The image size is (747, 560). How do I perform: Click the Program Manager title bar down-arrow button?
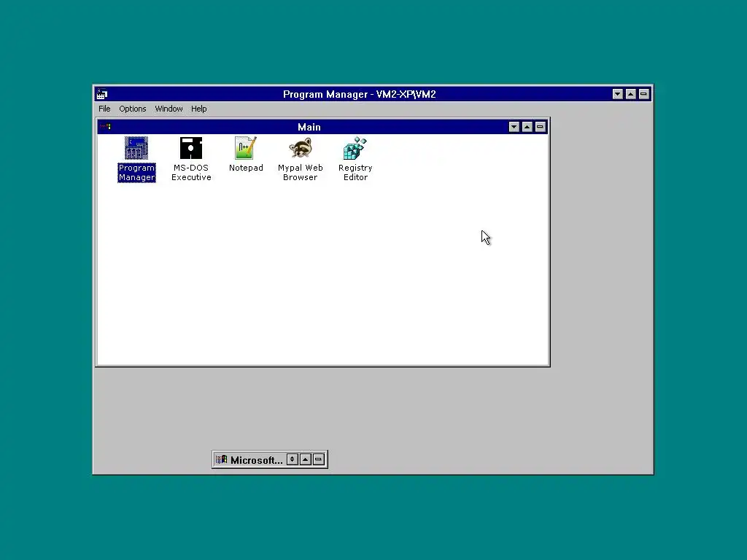618,94
